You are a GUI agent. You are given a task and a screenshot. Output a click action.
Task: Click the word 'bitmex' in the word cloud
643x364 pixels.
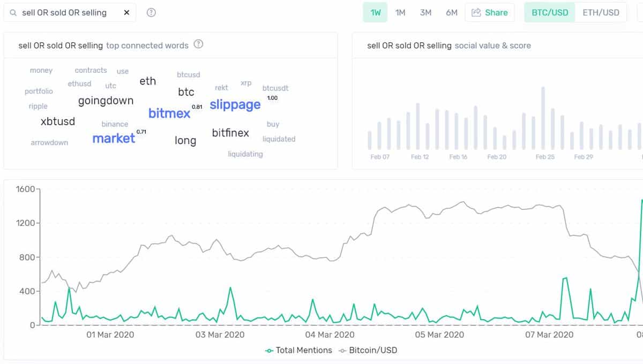[x=168, y=113]
